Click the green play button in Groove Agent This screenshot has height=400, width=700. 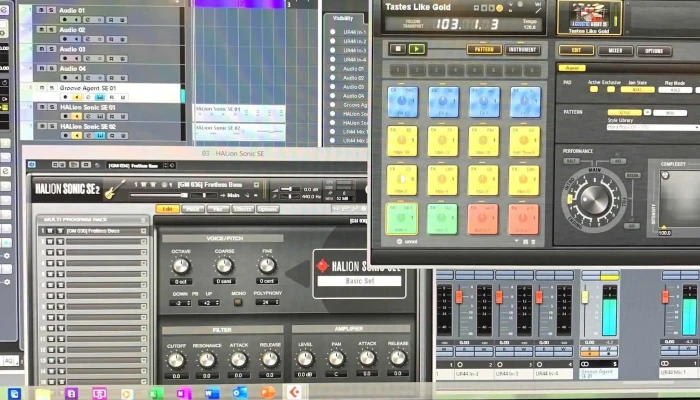click(417, 49)
